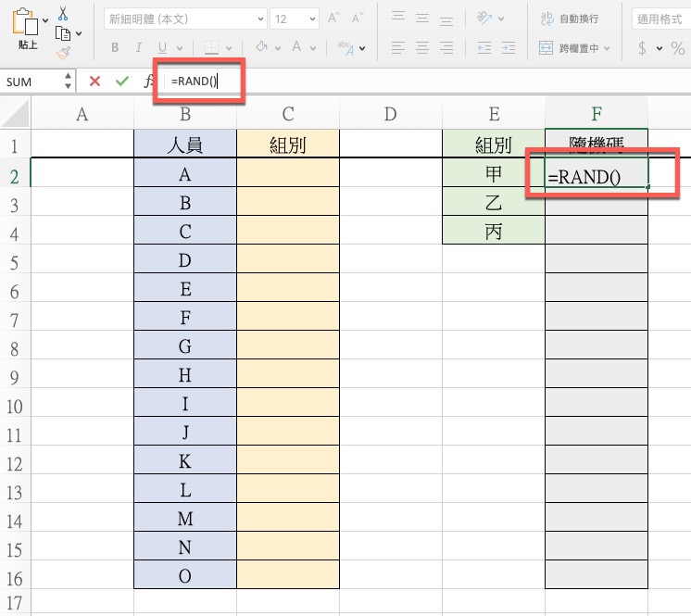
Task: Expand underline style options arrow
Action: tap(180, 48)
